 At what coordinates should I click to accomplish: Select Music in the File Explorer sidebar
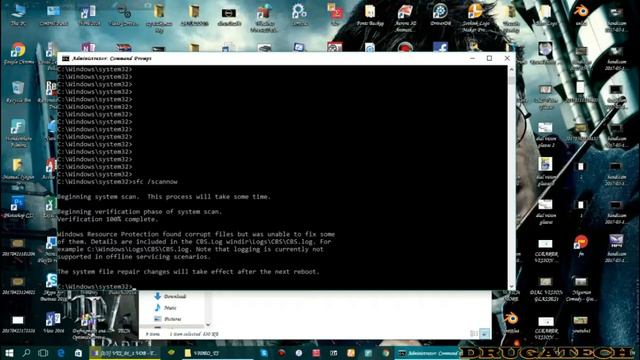click(165, 308)
